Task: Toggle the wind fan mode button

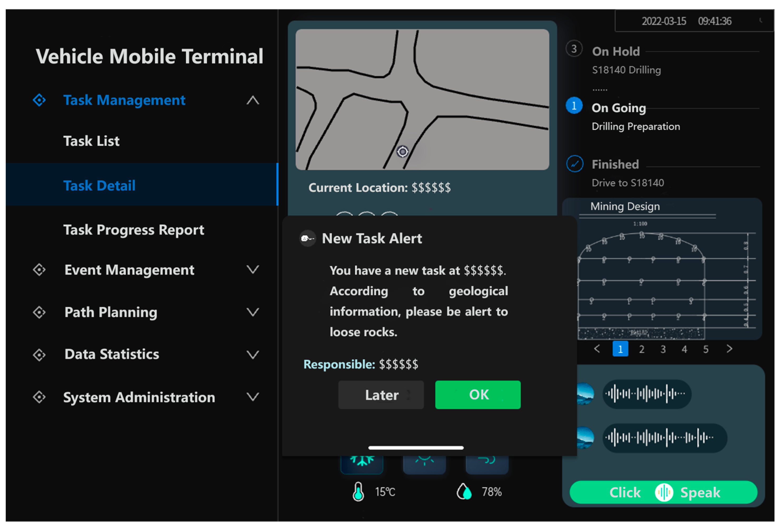Action: pos(487,464)
